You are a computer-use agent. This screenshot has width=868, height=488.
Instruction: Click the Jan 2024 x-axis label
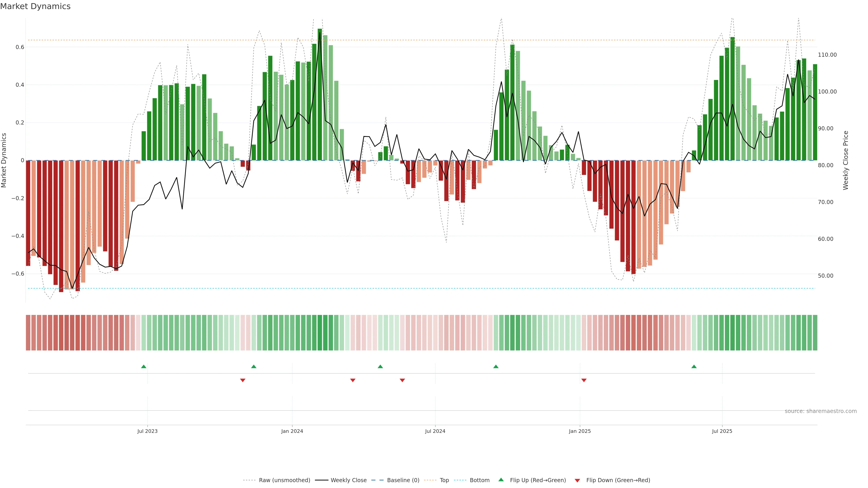292,431
